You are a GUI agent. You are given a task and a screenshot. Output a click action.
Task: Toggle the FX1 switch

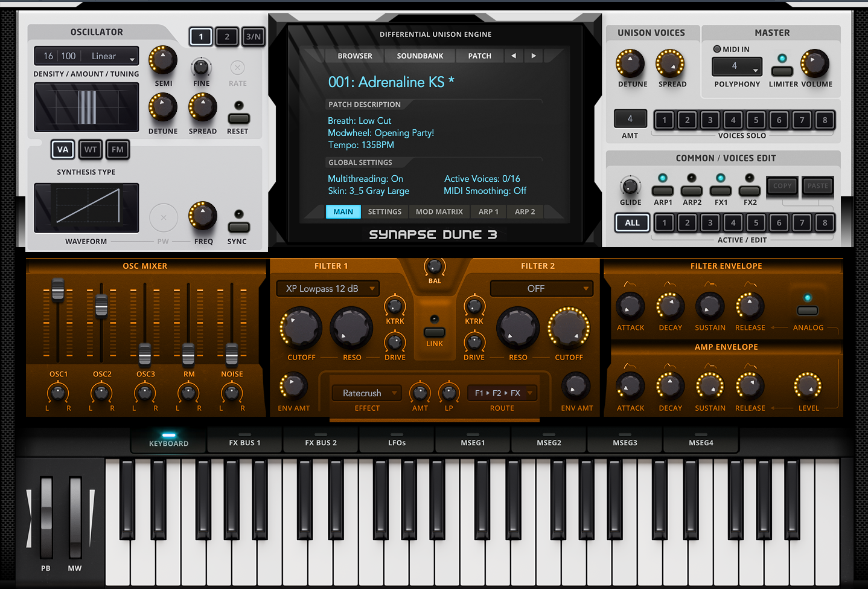[721, 191]
